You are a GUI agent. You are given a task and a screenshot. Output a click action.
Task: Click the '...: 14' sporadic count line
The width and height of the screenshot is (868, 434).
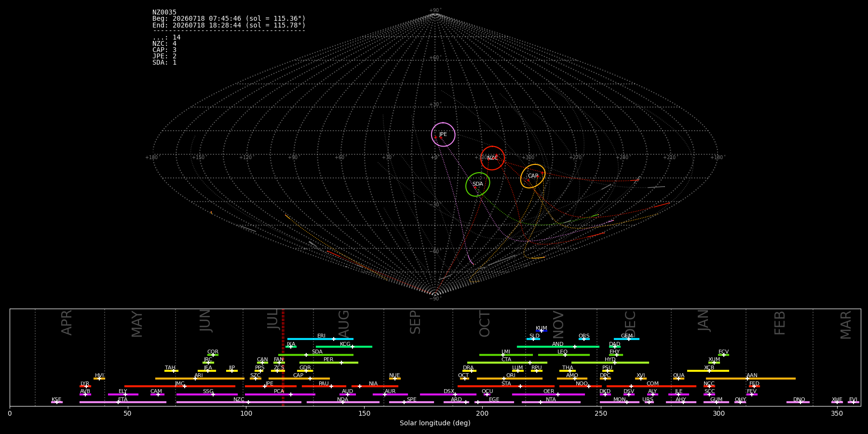tap(166, 38)
